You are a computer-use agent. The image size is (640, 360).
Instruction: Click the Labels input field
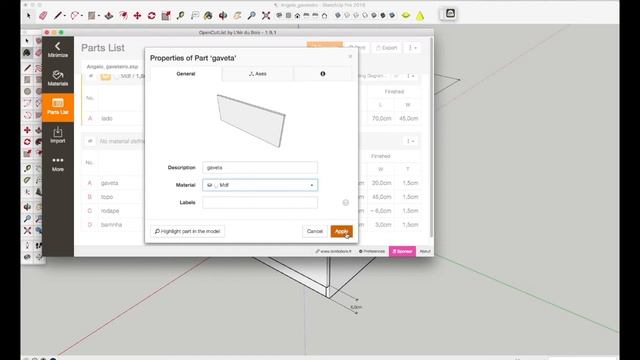(260, 202)
